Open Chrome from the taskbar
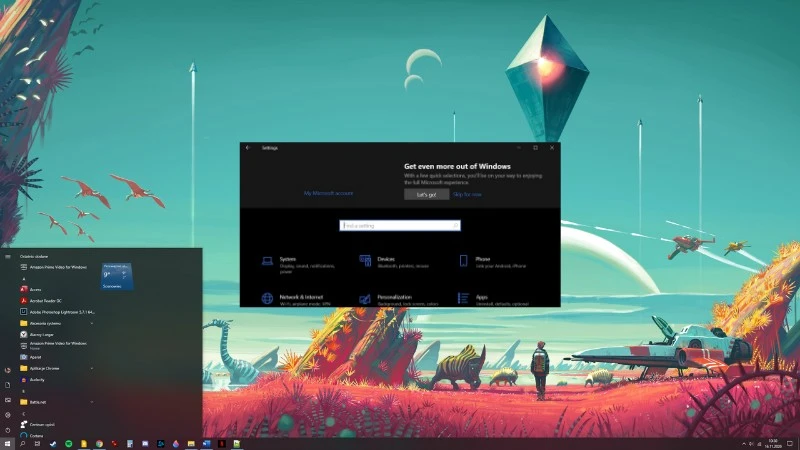Image resolution: width=800 pixels, height=450 pixels. click(99, 444)
